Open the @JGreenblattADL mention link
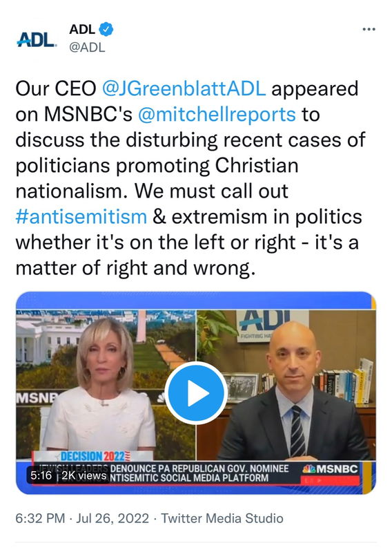 pyautogui.click(x=184, y=88)
